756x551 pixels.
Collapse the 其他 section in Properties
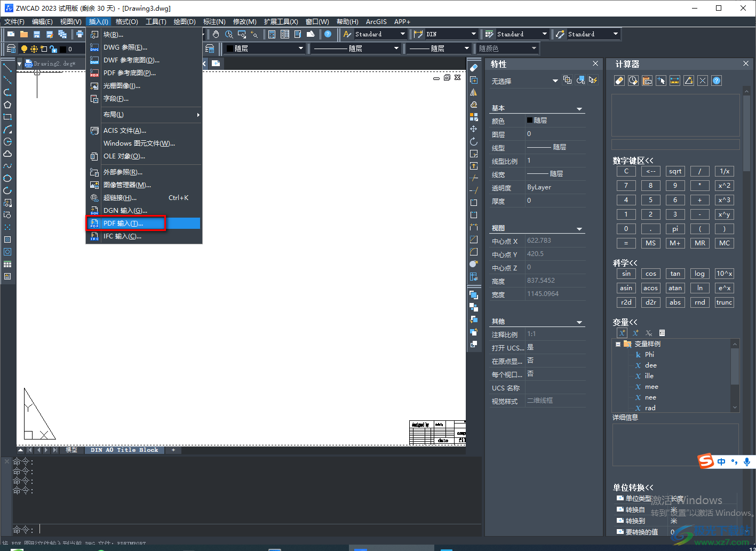click(x=579, y=322)
